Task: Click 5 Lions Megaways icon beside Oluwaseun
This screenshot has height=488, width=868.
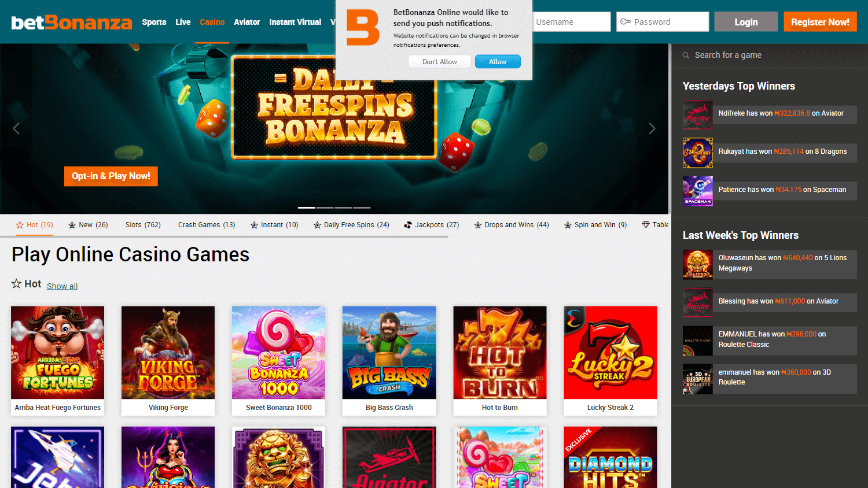Action: [x=698, y=264]
